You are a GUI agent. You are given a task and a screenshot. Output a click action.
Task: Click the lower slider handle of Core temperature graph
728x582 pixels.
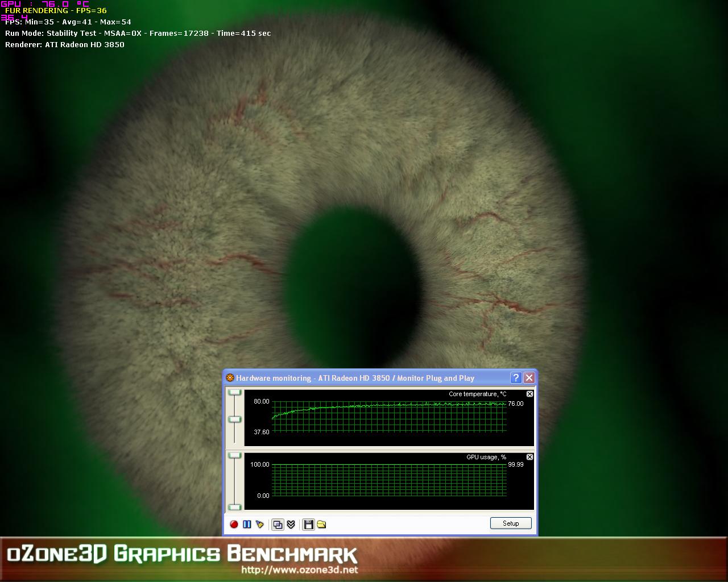(x=234, y=419)
